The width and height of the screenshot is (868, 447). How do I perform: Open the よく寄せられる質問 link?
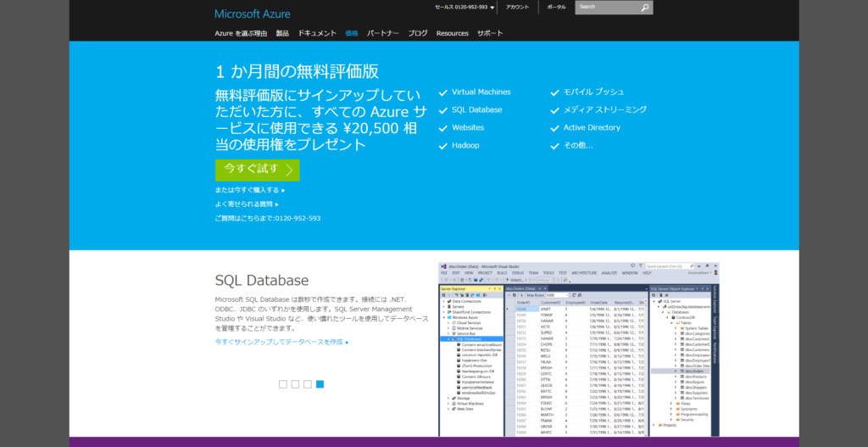[247, 204]
